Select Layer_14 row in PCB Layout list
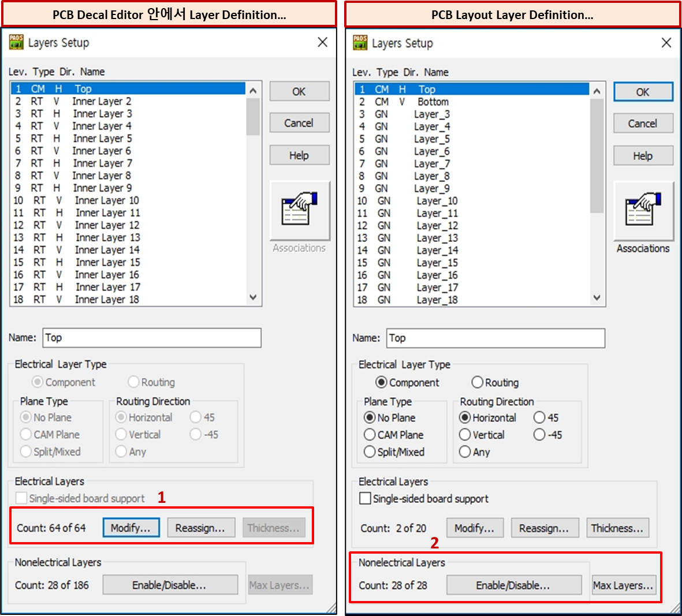The height and width of the screenshot is (616, 682). (472, 250)
